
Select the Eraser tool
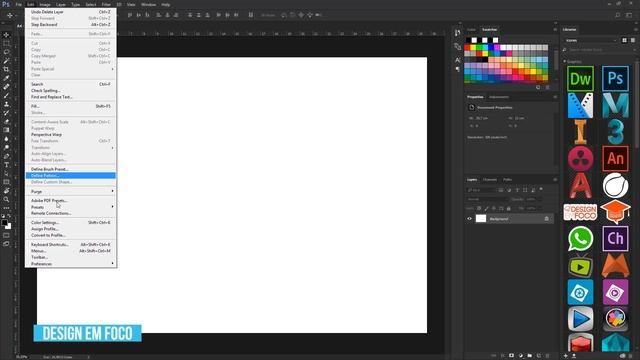pos(6,122)
